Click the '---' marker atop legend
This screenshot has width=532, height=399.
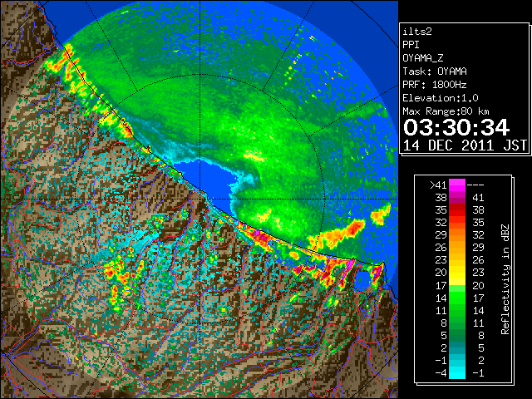click(475, 185)
